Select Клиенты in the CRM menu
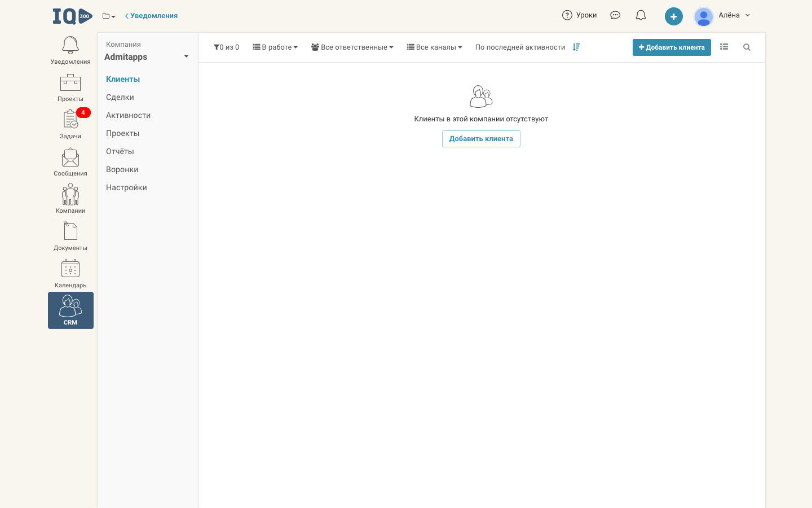The image size is (812, 508). (x=123, y=79)
